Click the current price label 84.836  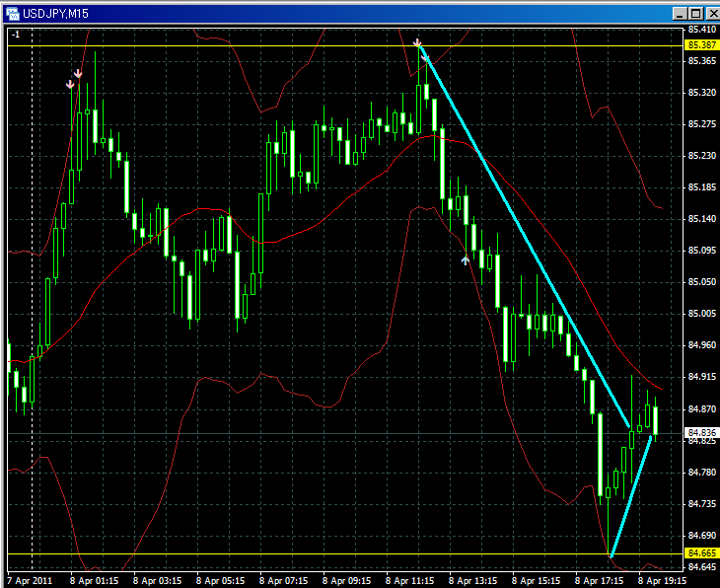[701, 432]
